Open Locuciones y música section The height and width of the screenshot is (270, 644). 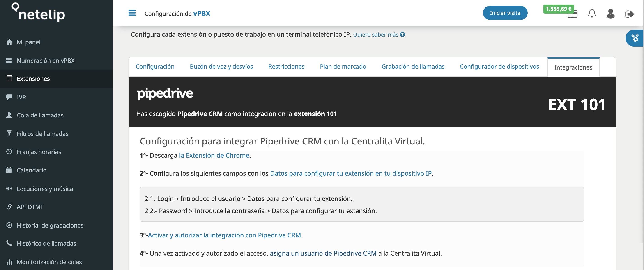coord(56,189)
